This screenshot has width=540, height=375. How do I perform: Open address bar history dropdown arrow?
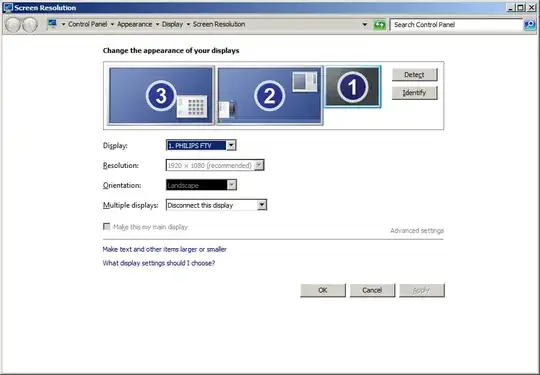point(365,24)
